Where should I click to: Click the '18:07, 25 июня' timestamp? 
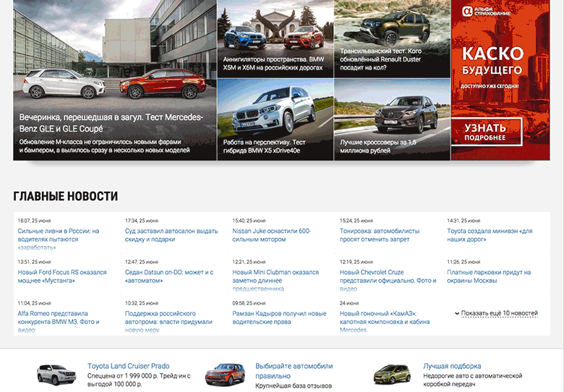34,221
